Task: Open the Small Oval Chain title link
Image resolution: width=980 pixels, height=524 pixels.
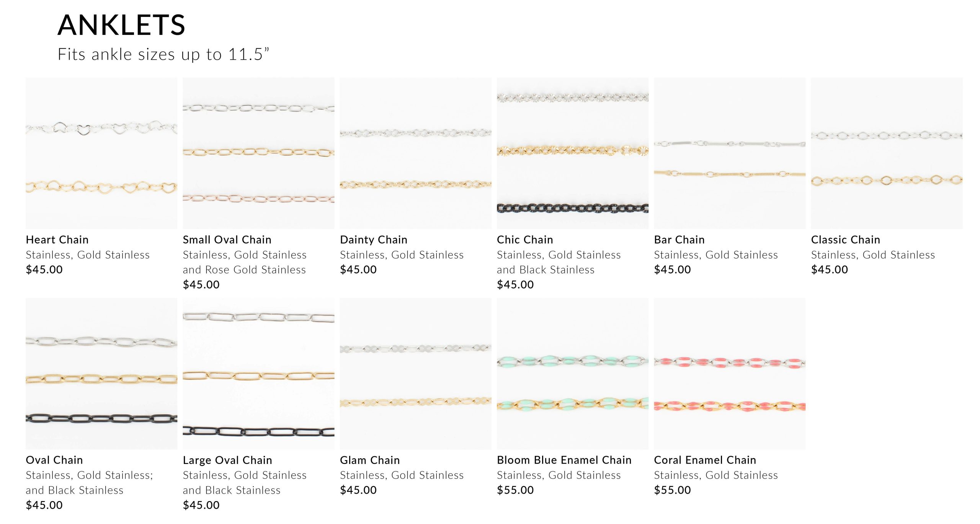Action: coord(227,240)
